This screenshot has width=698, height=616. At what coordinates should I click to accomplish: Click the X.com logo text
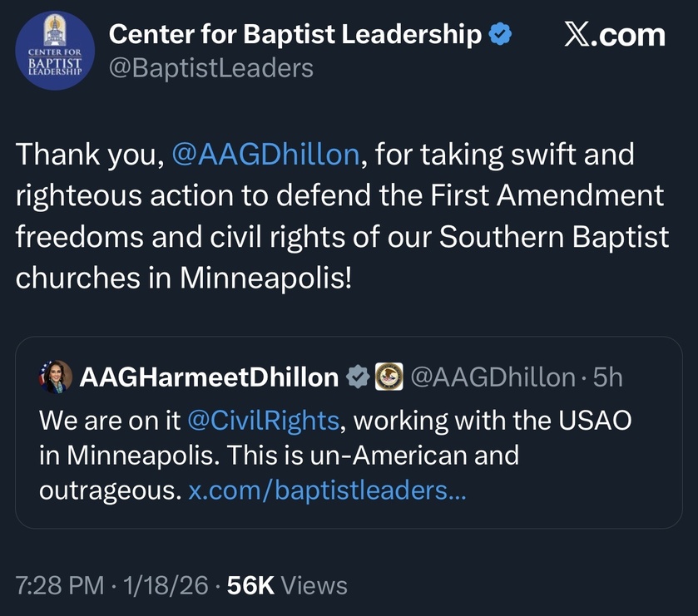tap(614, 35)
